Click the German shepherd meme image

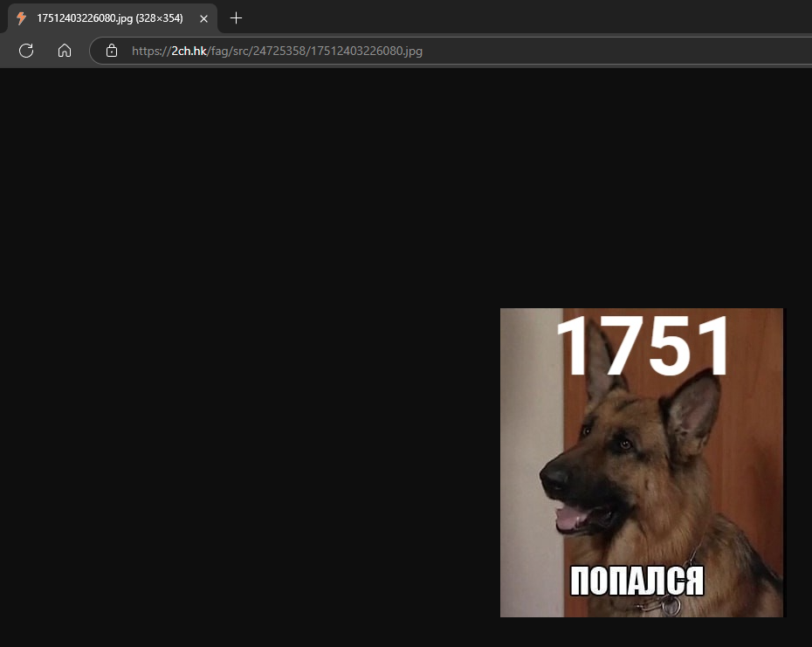pyautogui.click(x=642, y=463)
